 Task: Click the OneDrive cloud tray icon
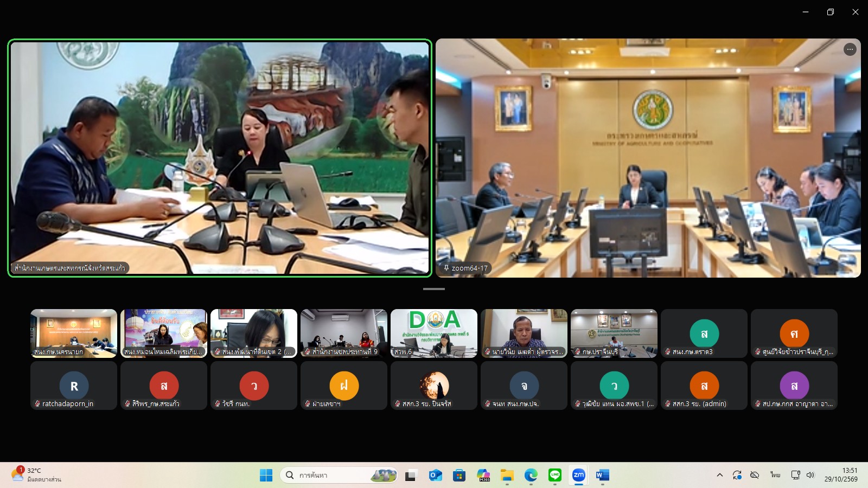click(755, 475)
